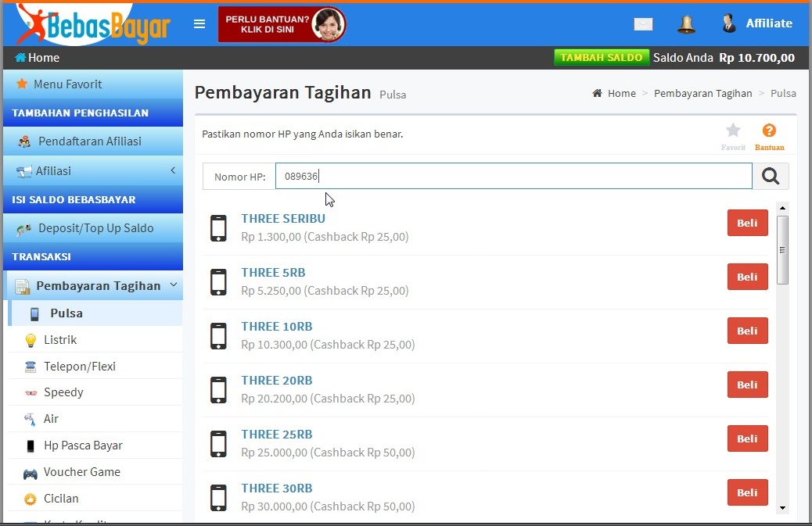The width and height of the screenshot is (812, 526).
Task: Click the Pembayaran Tagihan breadcrumb link
Action: tap(702, 93)
